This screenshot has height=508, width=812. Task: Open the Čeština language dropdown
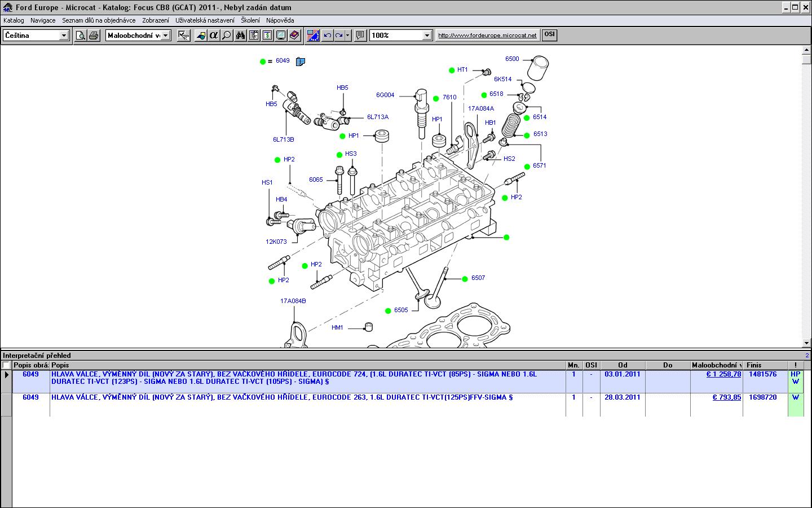[x=64, y=36]
